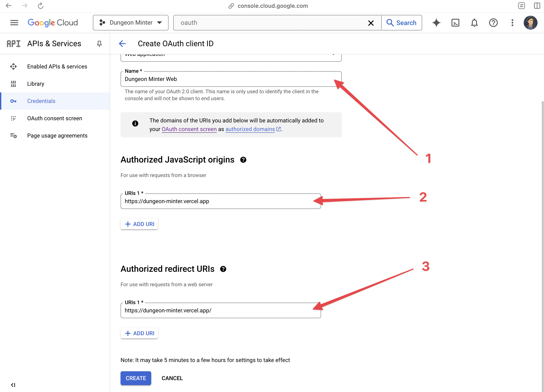Click the CREATE button
Viewport: 544px width, 392px height.
[136, 378]
